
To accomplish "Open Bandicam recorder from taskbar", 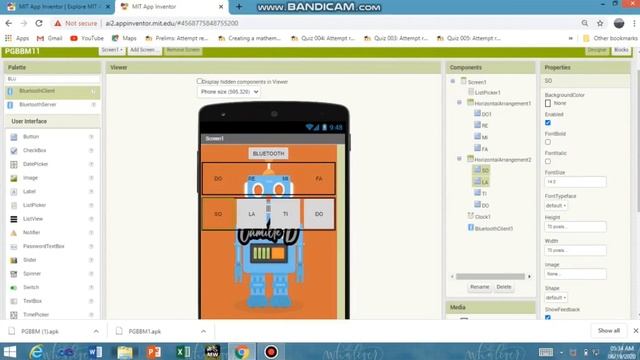I will pyautogui.click(x=271, y=352).
